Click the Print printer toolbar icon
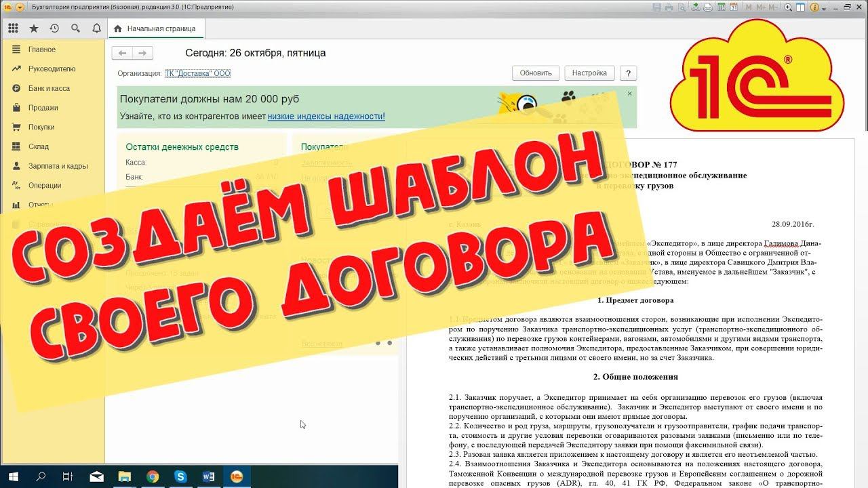 [669, 7]
